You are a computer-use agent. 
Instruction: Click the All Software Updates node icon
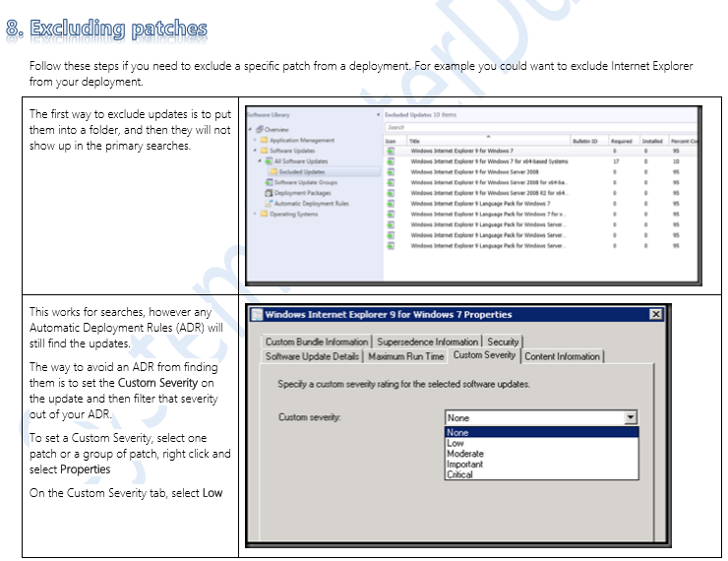(269, 161)
